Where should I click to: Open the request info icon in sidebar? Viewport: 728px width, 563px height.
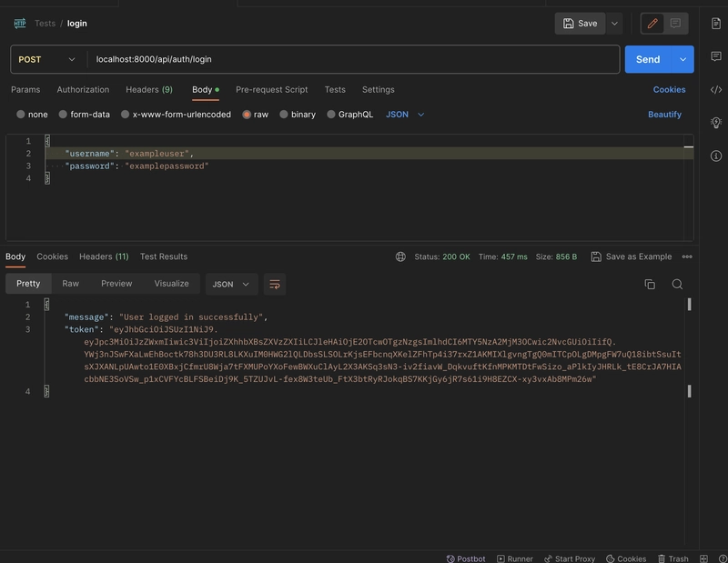pos(716,156)
